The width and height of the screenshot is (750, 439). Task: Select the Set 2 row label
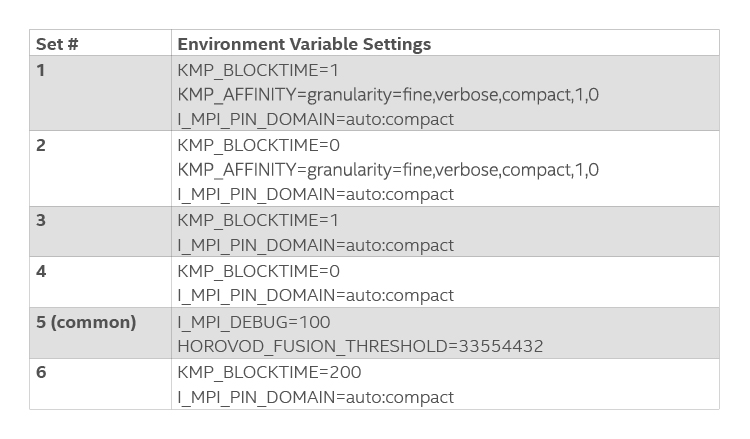(41, 145)
